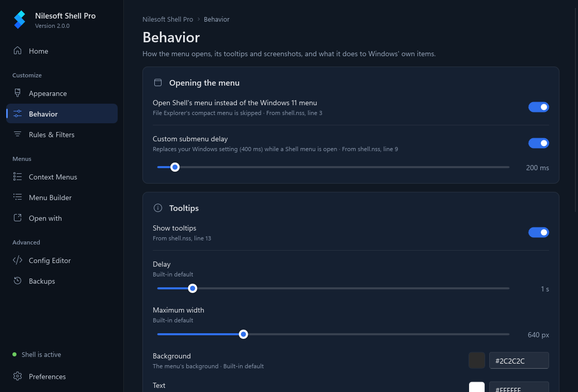Image resolution: width=578 pixels, height=392 pixels.
Task: Click the submenu delay slider thumb
Action: (x=175, y=167)
